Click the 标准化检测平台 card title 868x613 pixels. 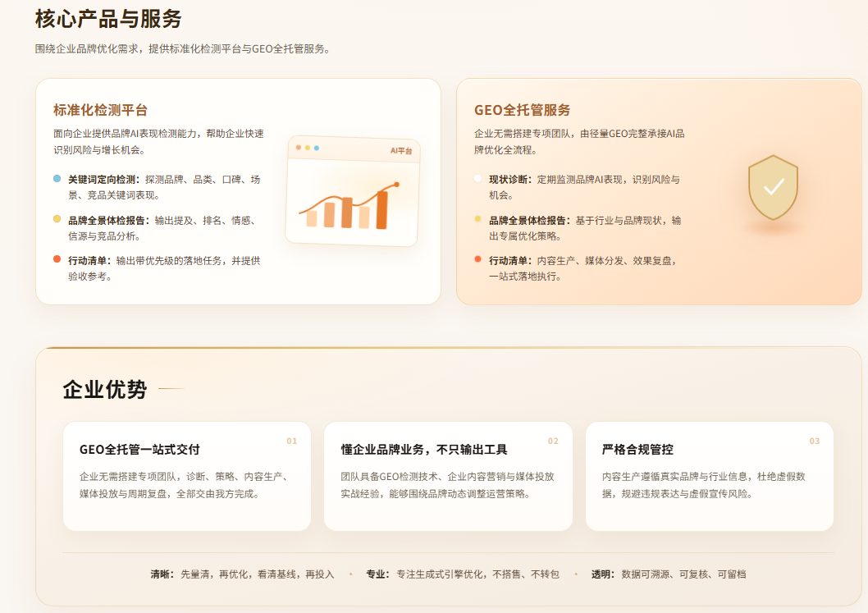click(100, 110)
